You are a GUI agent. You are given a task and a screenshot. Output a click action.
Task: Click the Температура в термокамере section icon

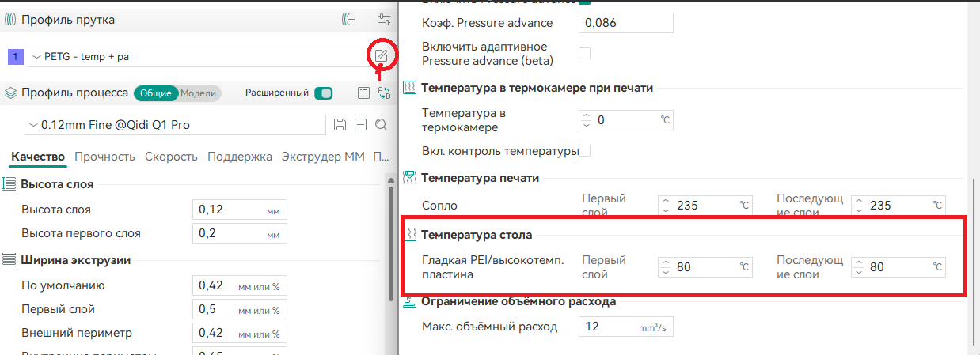[410, 88]
